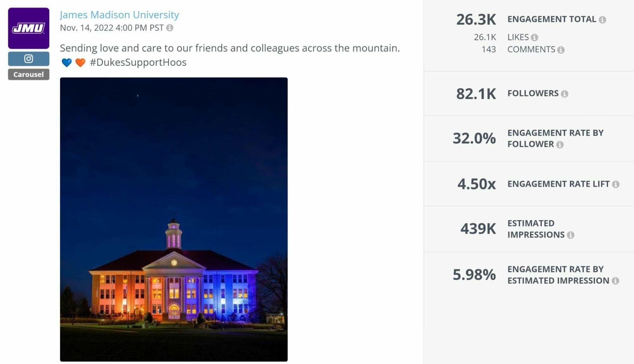The width and height of the screenshot is (634, 364).
Task: Open the James Madison University profile link
Action: pos(119,15)
